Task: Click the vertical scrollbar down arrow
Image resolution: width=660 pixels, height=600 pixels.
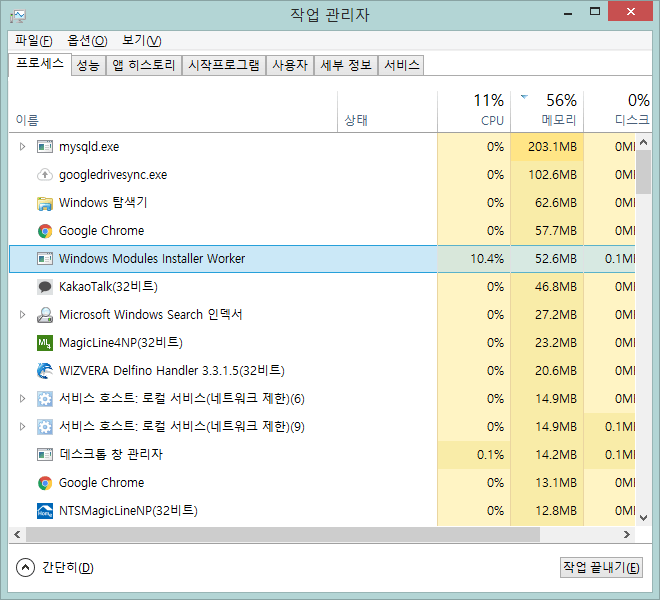Action: pyautogui.click(x=643, y=518)
